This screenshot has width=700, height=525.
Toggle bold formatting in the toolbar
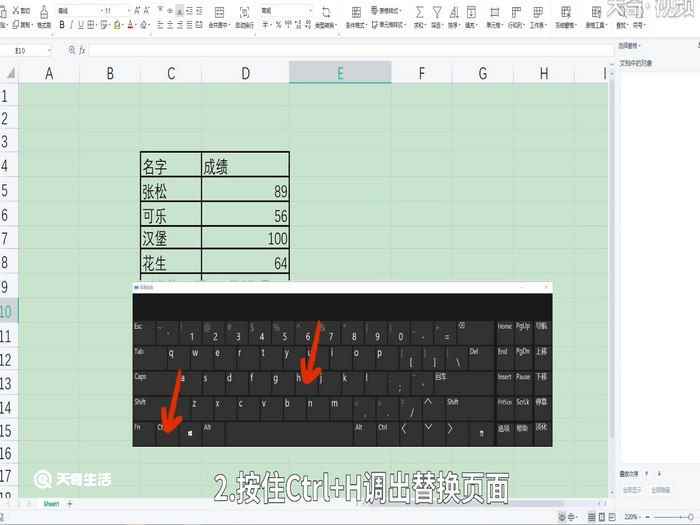pos(62,25)
